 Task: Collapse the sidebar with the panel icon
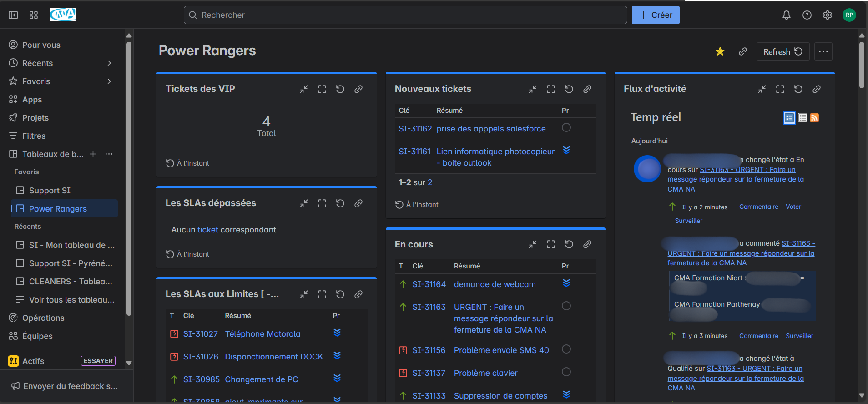pyautogui.click(x=13, y=15)
